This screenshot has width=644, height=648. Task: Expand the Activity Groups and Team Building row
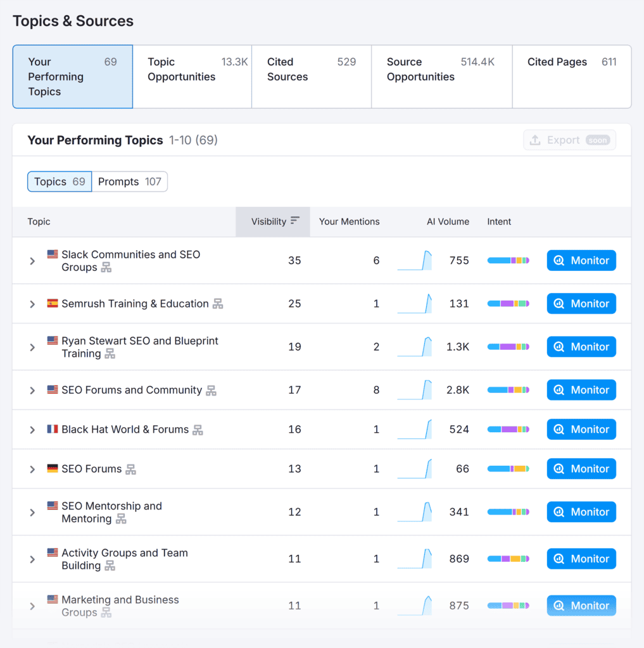coord(32,559)
